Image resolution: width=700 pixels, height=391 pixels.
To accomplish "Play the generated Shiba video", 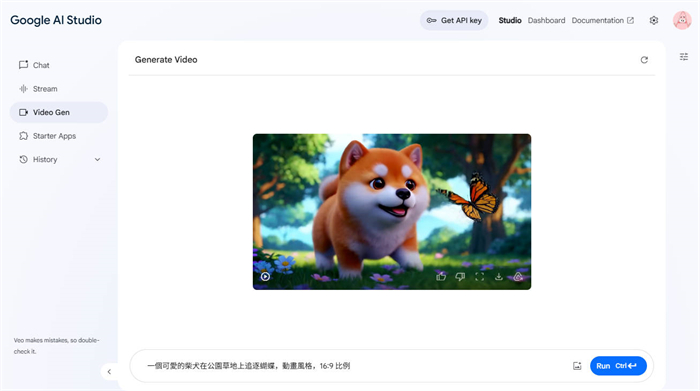I will click(x=265, y=276).
